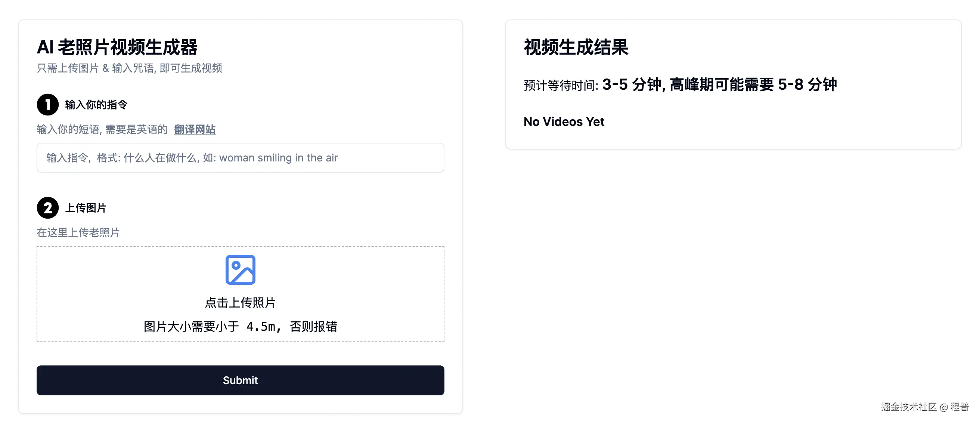Click the step 2 number badge
Image resolution: width=980 pixels, height=423 pixels.
[x=47, y=207]
